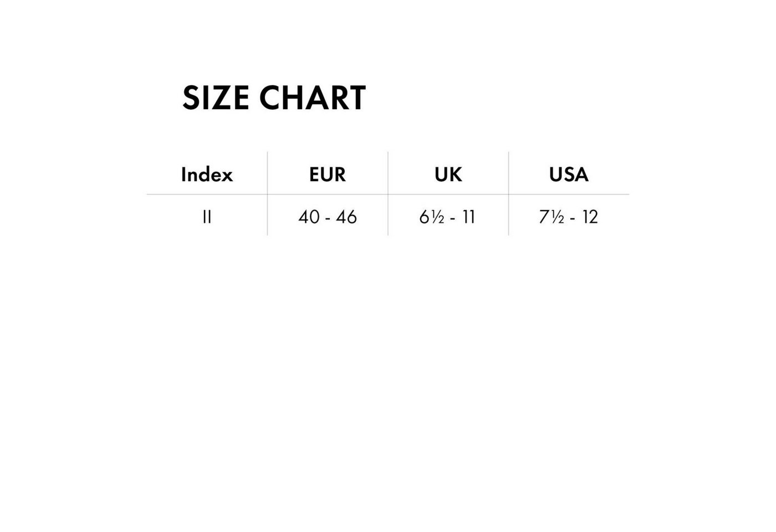776x532 pixels.
Task: Click the number 40 in EUR range
Action: point(309,217)
